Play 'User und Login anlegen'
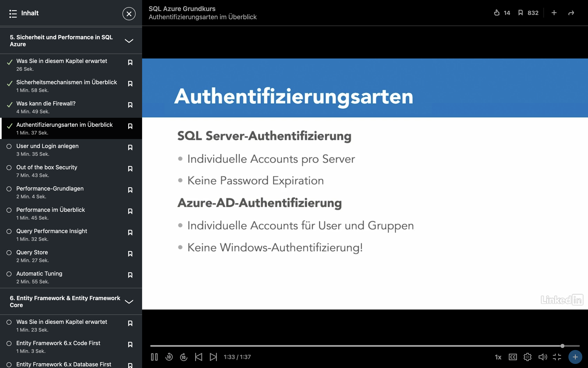Screen dimensions: 588x368 pos(71,150)
